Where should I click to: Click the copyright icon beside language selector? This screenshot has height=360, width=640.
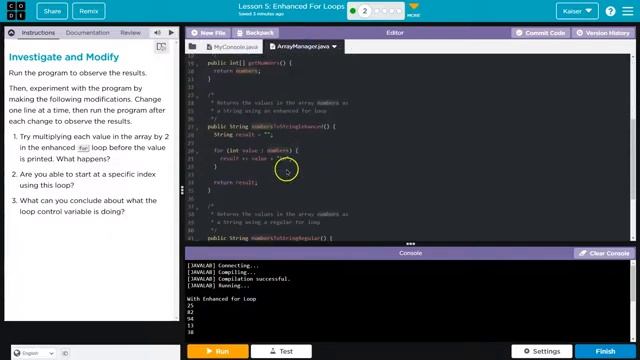65,353
